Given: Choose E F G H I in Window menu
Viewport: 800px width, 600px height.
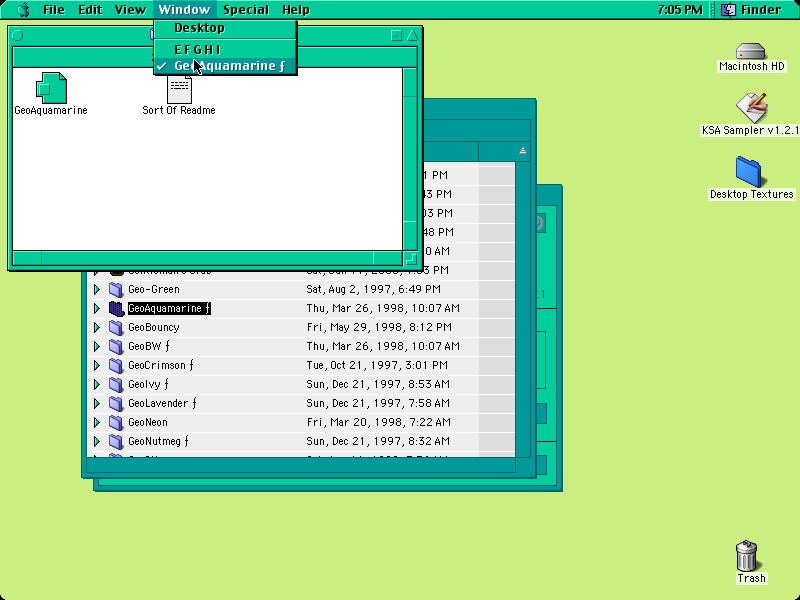Looking at the screenshot, I should tap(225, 49).
